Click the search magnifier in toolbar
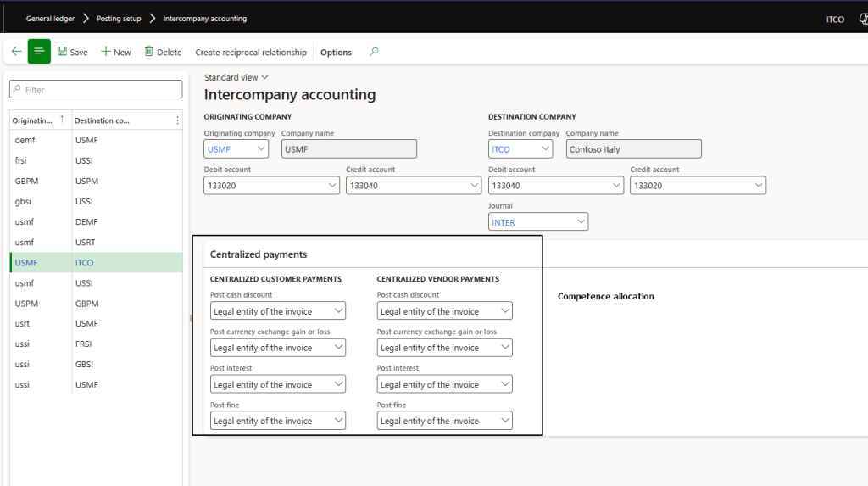The width and height of the screenshot is (868, 486). click(x=374, y=52)
